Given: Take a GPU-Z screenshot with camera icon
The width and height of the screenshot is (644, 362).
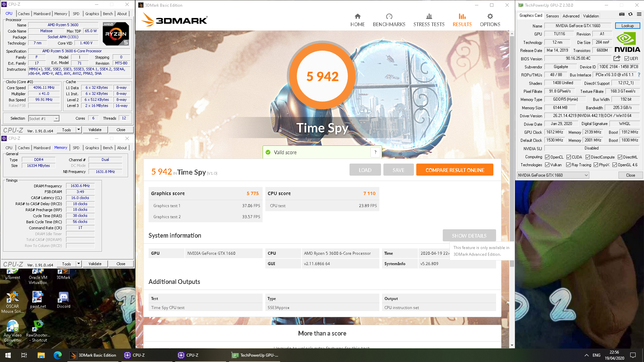Looking at the screenshot, I should pos(622,14).
